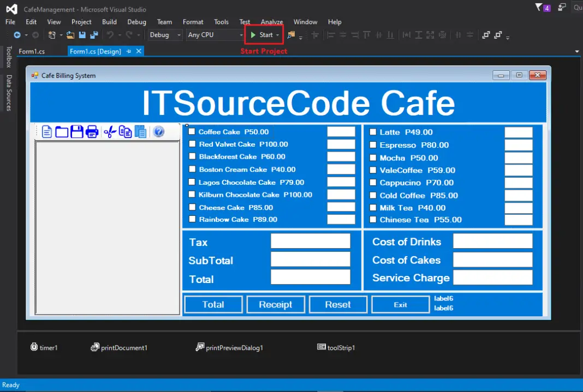Click the Paste icon on the toolstrip
Image resolution: width=583 pixels, height=392 pixels.
tap(140, 131)
